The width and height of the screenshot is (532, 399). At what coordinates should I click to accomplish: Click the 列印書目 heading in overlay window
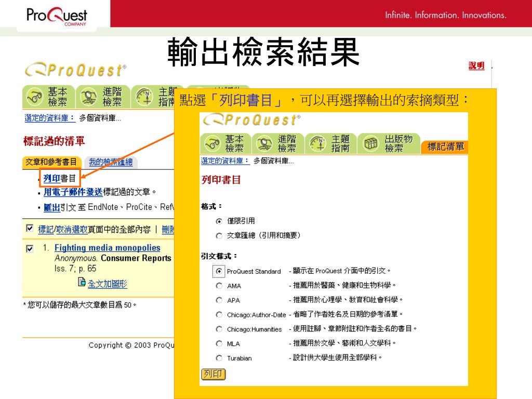click(x=221, y=179)
